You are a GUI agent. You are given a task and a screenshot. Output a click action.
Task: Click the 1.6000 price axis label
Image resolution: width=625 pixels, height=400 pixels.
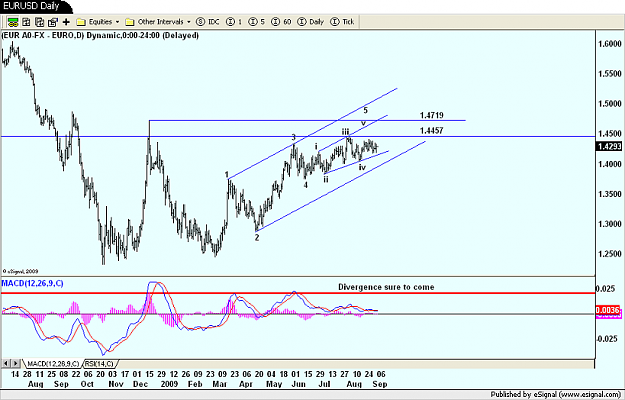[x=610, y=44]
